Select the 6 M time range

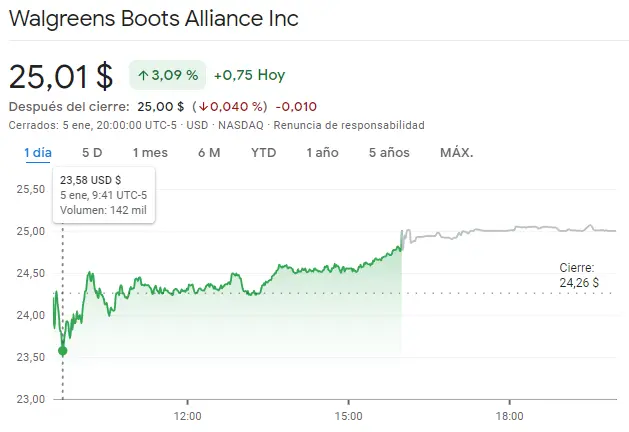pyautogui.click(x=209, y=152)
